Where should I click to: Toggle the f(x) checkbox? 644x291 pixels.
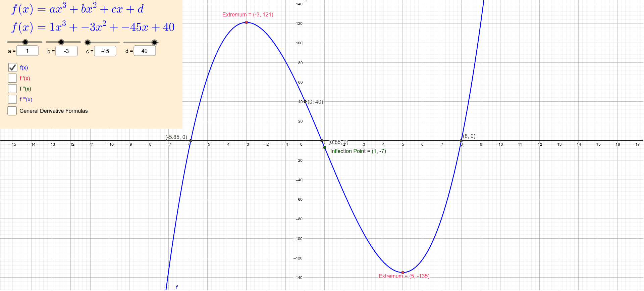pyautogui.click(x=12, y=67)
